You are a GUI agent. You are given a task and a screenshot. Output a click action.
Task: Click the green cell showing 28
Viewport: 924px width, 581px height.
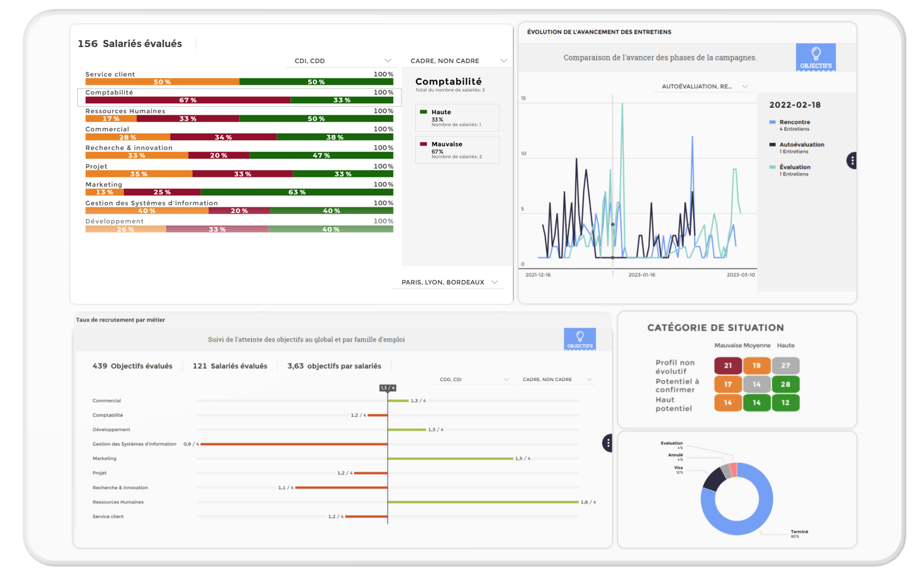785,384
